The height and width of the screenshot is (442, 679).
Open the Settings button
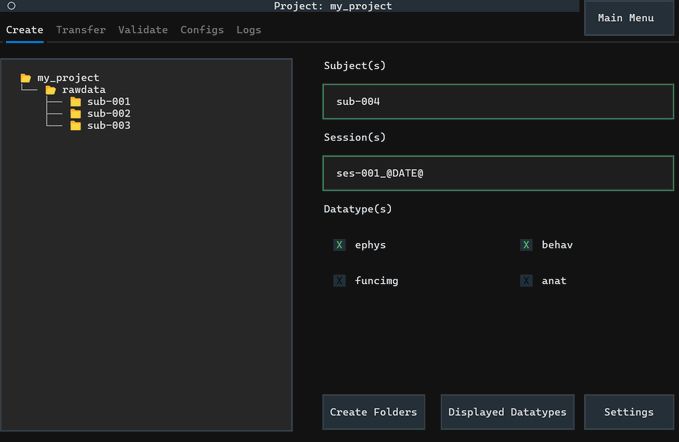(629, 412)
